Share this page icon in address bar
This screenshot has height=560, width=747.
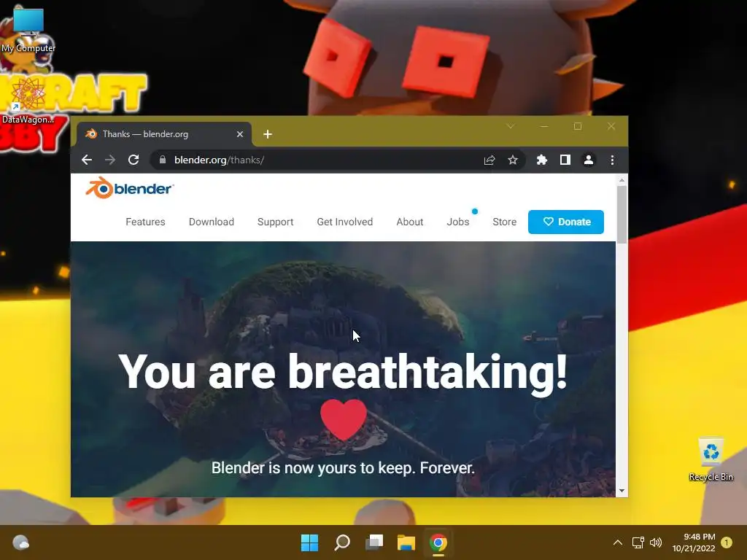point(489,160)
